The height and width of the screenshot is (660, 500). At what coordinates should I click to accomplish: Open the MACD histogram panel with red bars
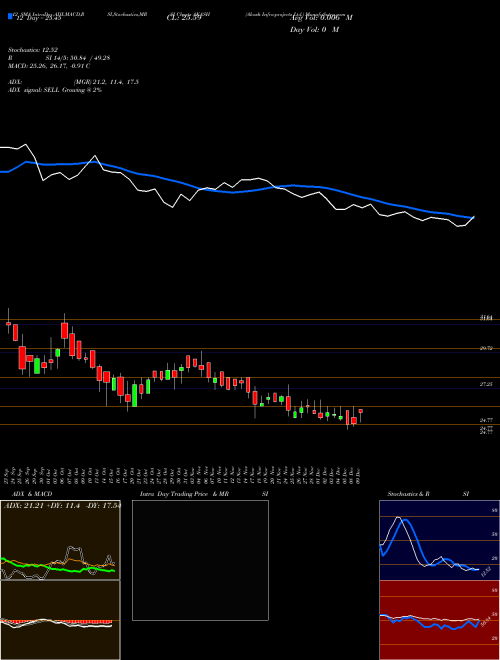pyautogui.click(x=60, y=620)
